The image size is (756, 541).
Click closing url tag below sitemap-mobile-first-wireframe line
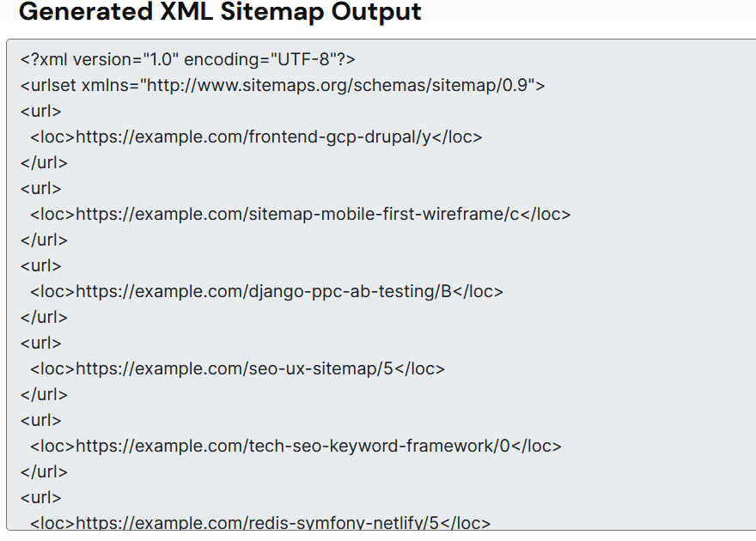[x=44, y=240]
